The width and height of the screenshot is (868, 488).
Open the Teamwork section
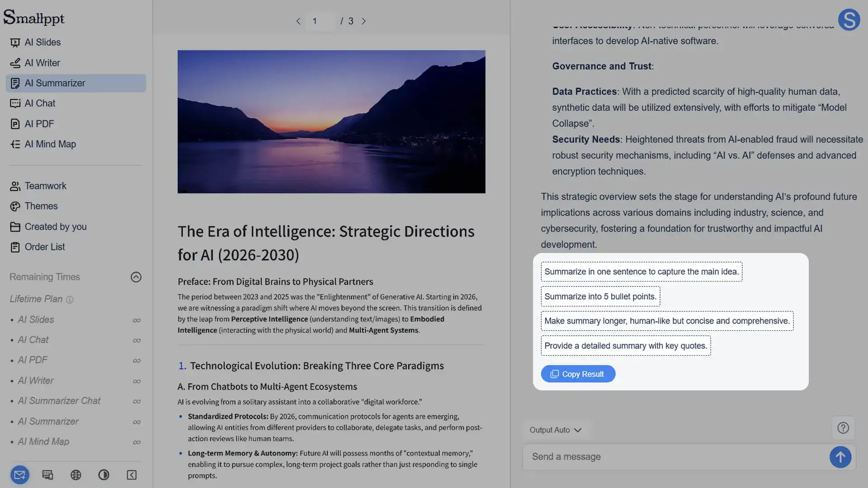[45, 186]
